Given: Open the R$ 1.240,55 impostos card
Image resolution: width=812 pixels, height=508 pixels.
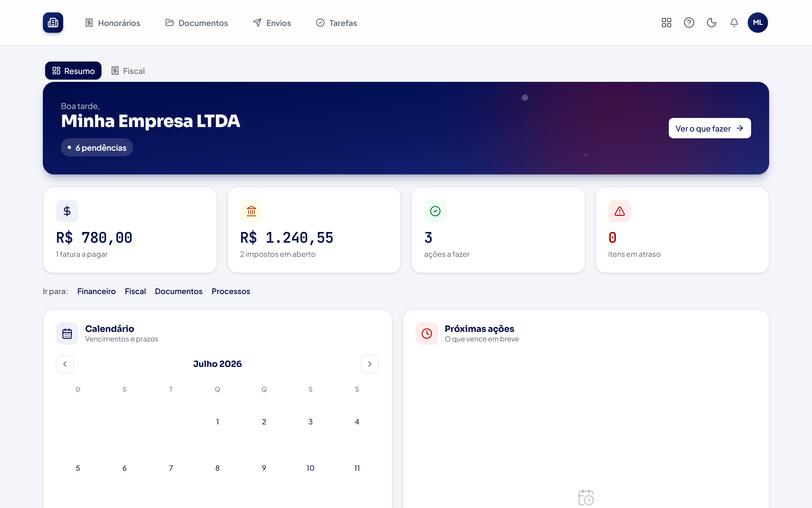Looking at the screenshot, I should coord(314,230).
